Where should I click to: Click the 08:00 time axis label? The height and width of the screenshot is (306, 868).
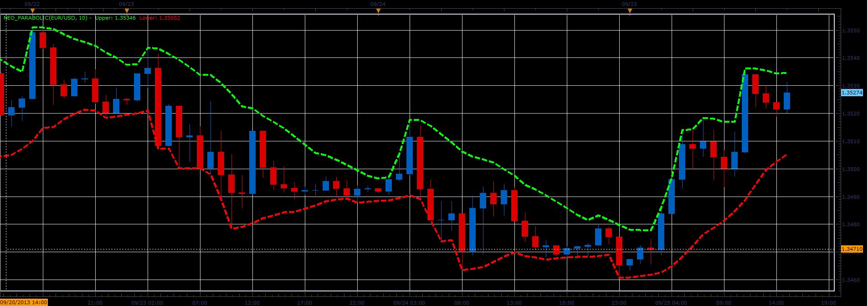click(x=462, y=303)
